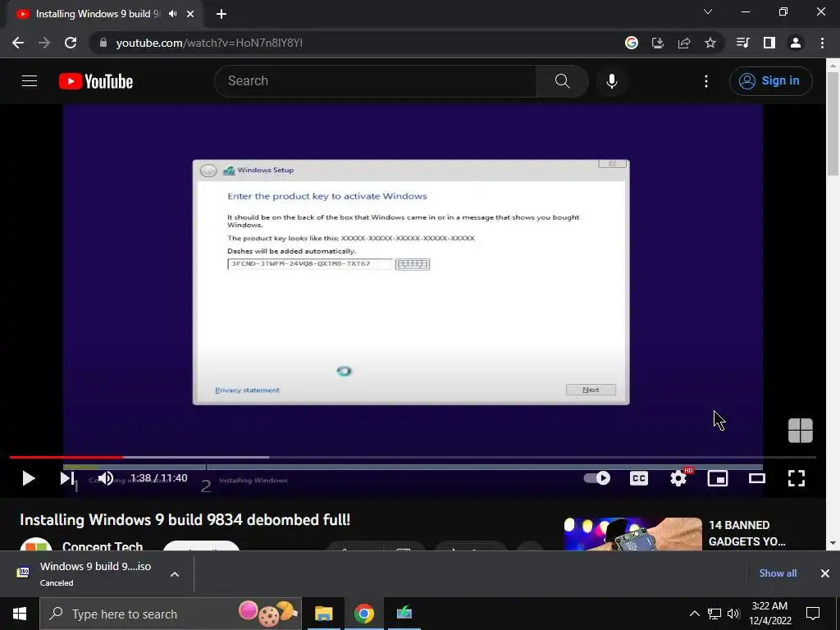840x630 pixels.
Task: Go to the YouTube home logo
Action: coord(96,81)
